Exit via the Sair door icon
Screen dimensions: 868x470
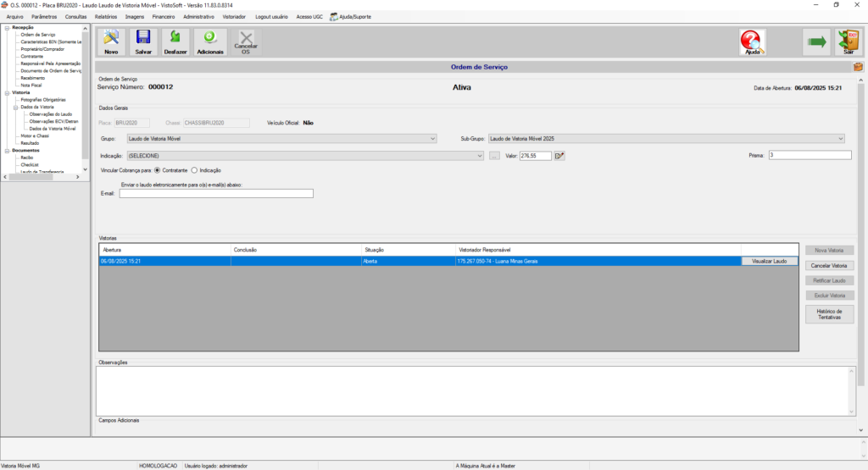point(849,41)
